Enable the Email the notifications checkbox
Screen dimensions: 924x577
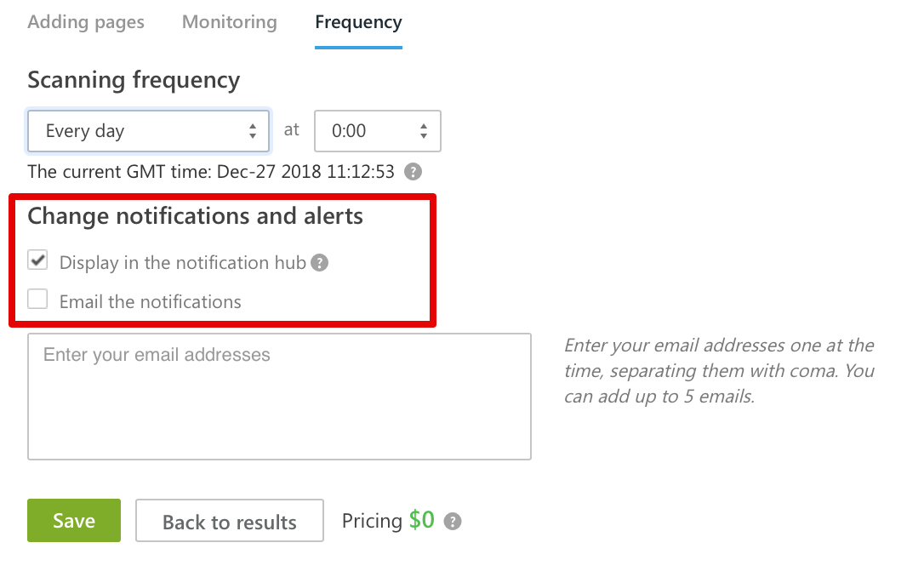tap(37, 300)
